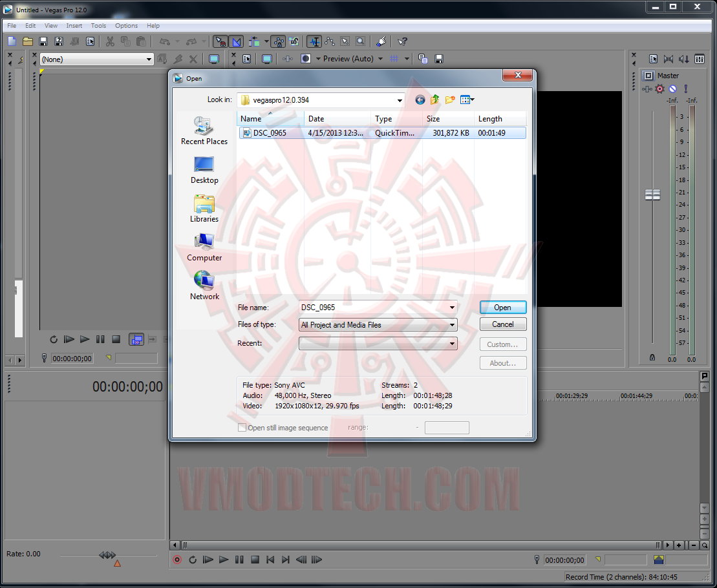Select the Selection Edit tool
Viewport: 717px width, 588px height.
tap(345, 41)
